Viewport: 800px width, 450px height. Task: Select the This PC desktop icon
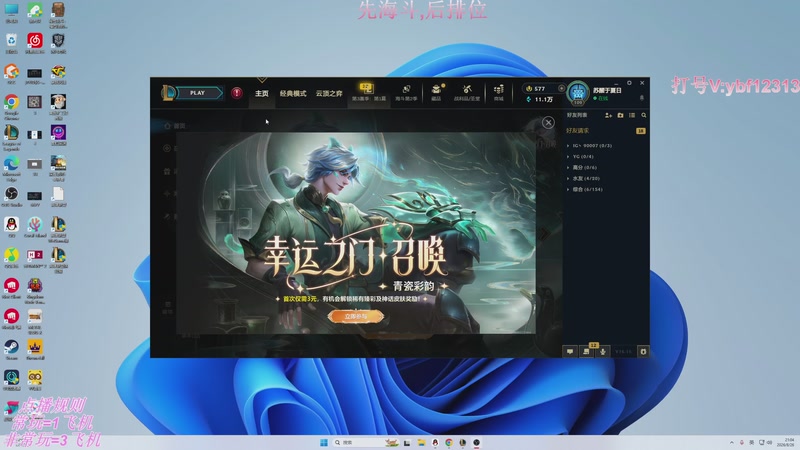[x=11, y=13]
